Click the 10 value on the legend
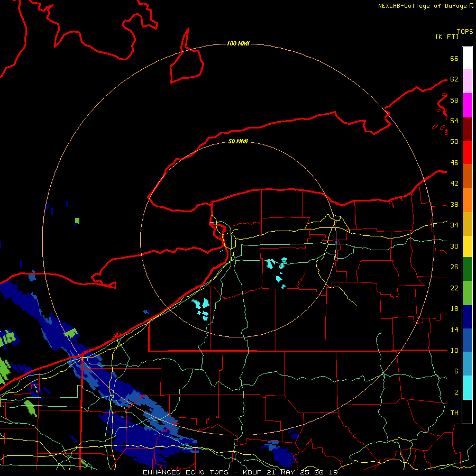The height and width of the screenshot is (476, 476). (454, 351)
